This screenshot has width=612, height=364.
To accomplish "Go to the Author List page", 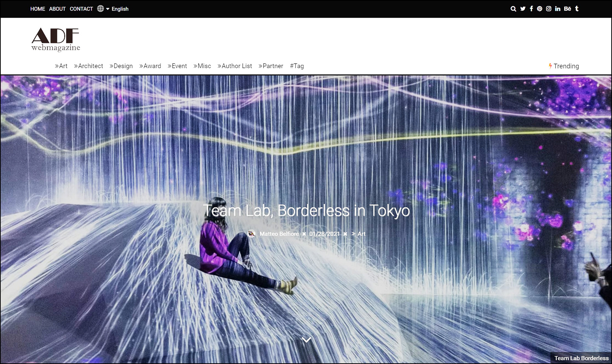I will pyautogui.click(x=235, y=66).
